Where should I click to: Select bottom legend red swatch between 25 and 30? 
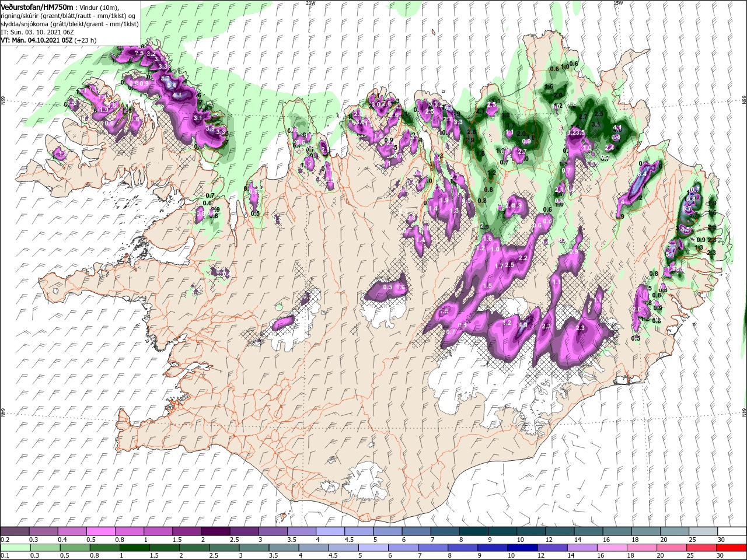[x=701, y=548]
